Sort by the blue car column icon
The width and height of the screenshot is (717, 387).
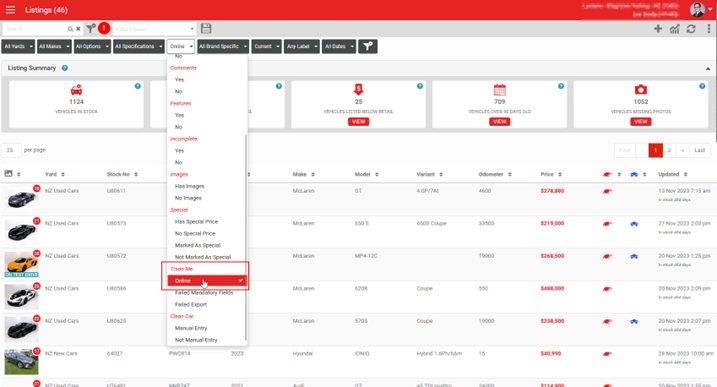point(634,174)
